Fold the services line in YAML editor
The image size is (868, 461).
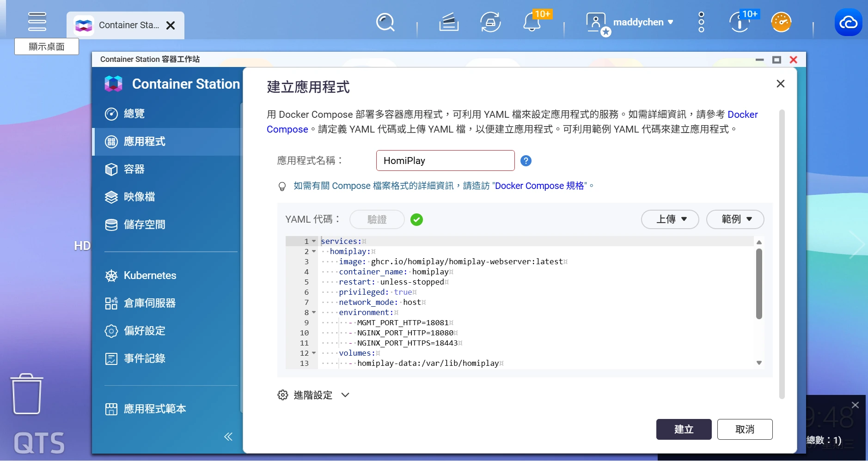[314, 241]
